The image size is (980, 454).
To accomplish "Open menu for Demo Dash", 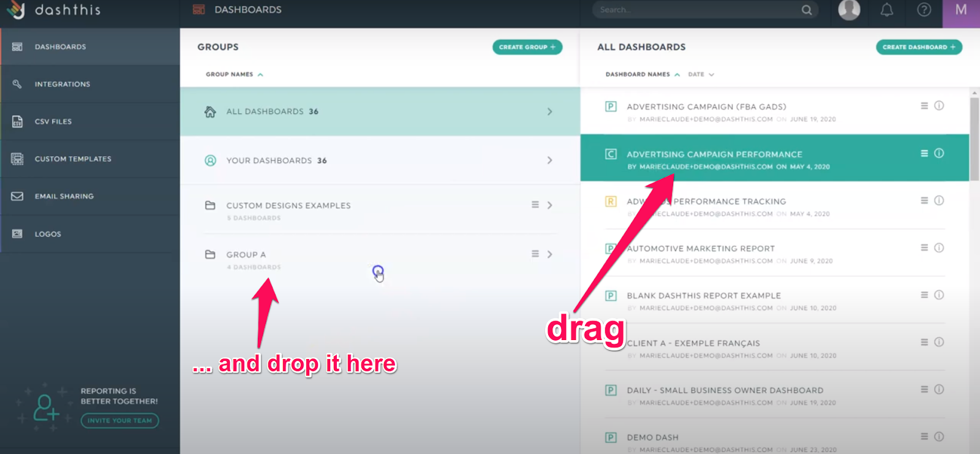I will [924, 436].
